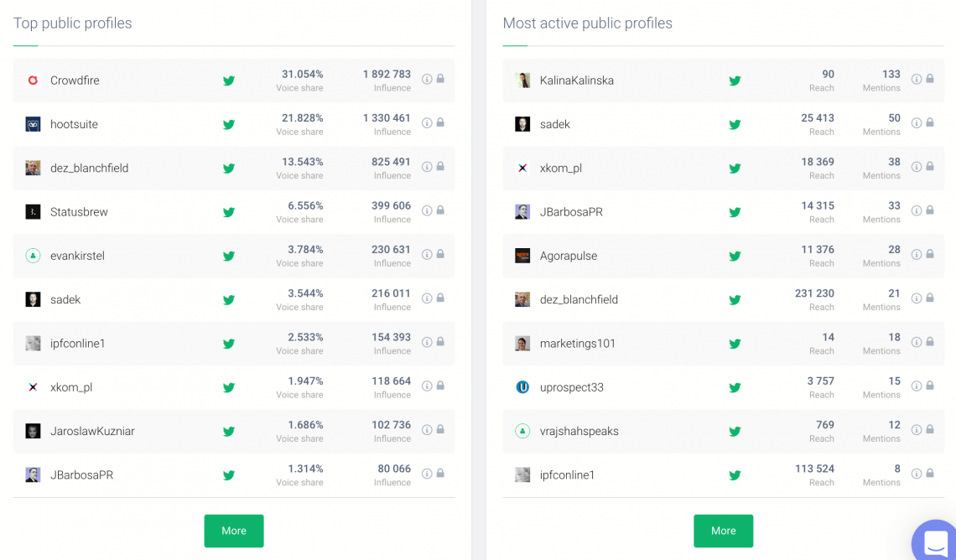Click Twitter icon in uprospect33 row
956x560 pixels.
tap(735, 387)
